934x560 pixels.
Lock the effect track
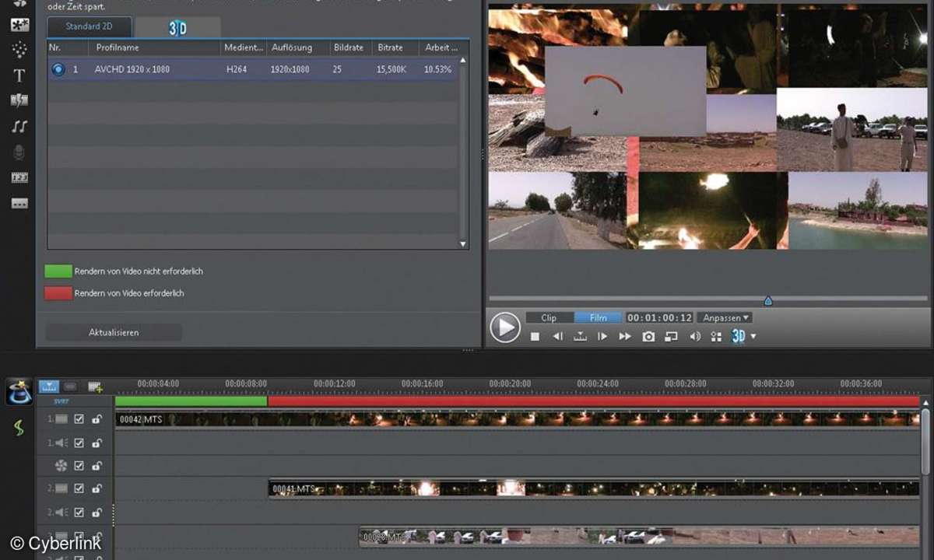[97, 466]
